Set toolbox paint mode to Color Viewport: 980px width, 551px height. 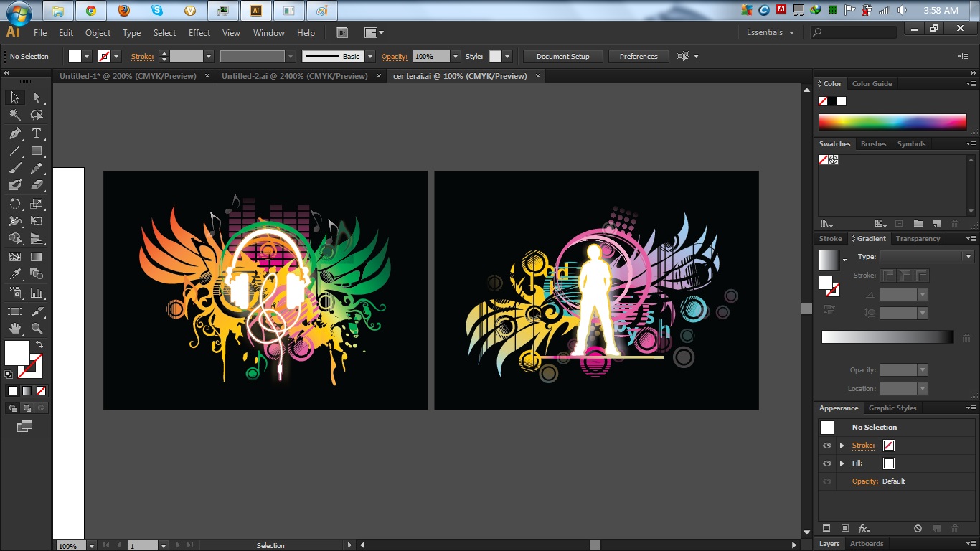pos(12,391)
